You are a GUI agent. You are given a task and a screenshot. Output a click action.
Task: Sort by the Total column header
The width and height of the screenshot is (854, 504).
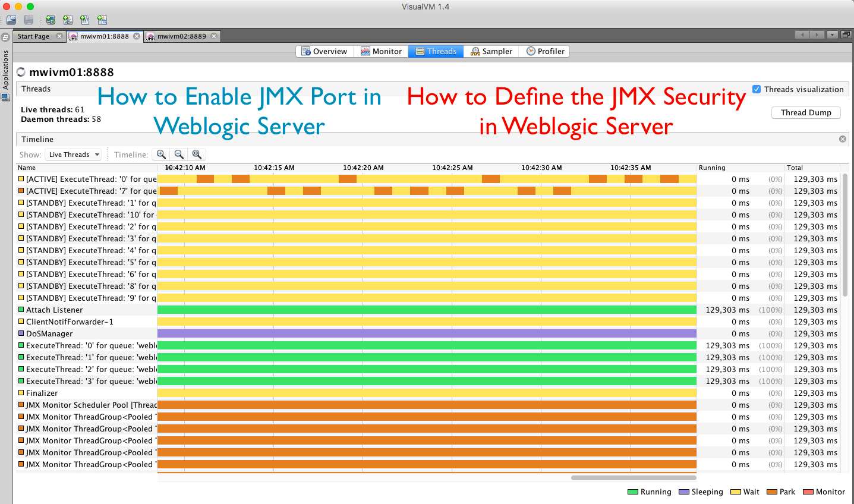(x=812, y=168)
